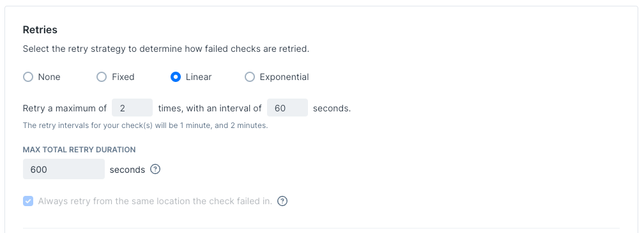Image resolution: width=644 pixels, height=233 pixels.
Task: Click the MAX TOTAL RETRY DURATION label
Action: [x=79, y=149]
